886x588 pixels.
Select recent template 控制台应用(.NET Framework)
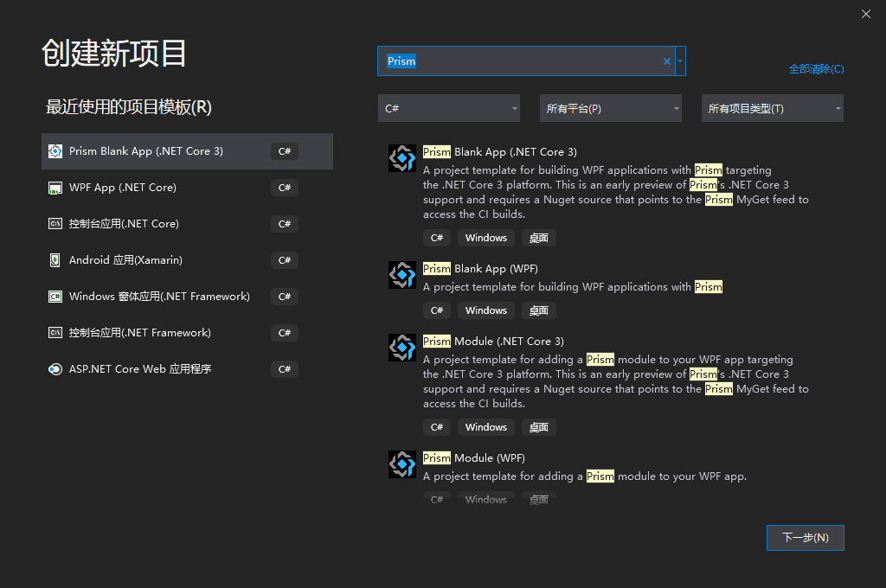(x=187, y=333)
